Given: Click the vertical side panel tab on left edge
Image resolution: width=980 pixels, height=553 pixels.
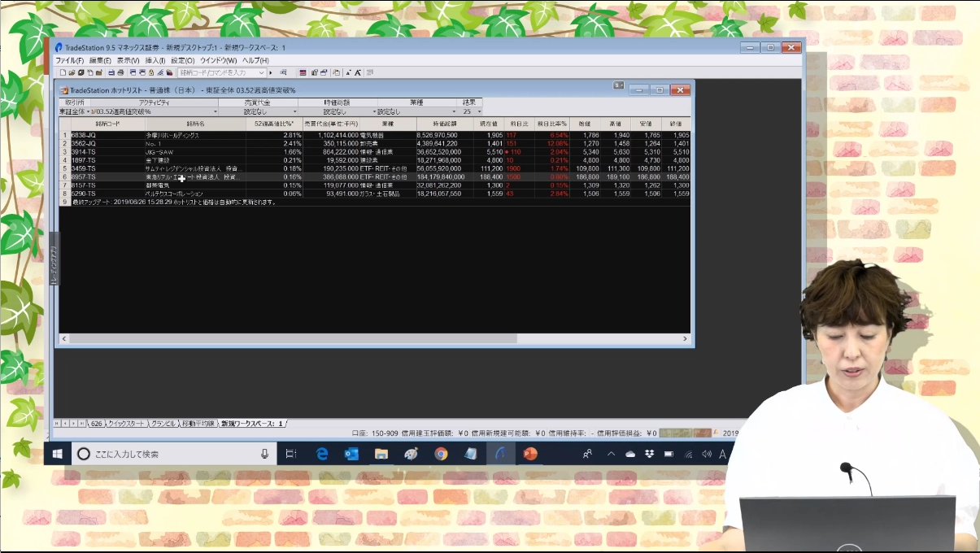Looking at the screenshot, I should [x=54, y=259].
